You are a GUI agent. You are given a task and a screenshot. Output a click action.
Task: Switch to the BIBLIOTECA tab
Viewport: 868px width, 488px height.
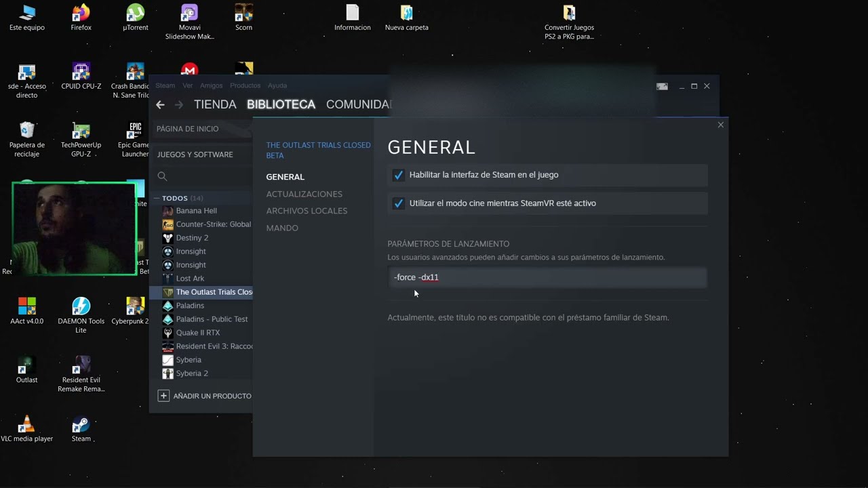pos(281,104)
